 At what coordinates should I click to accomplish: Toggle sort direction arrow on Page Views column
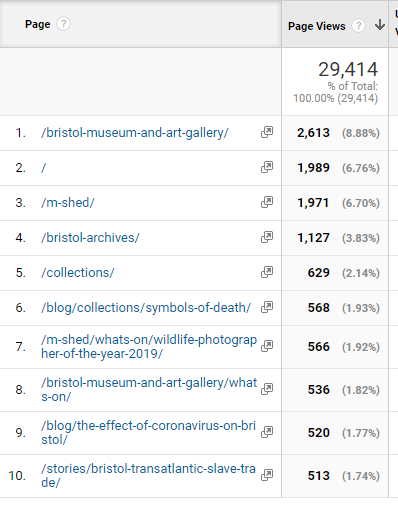click(380, 25)
